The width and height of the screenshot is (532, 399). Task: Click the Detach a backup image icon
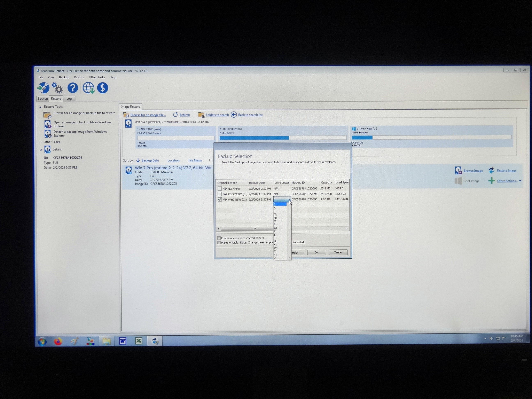48,133
